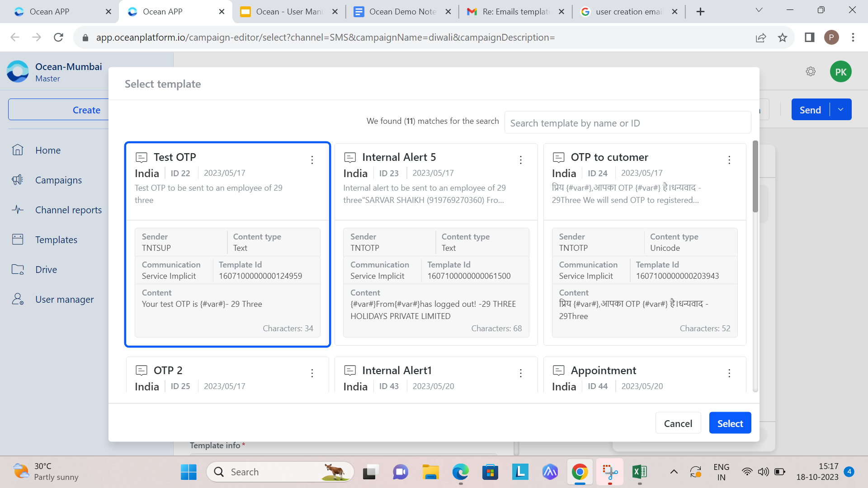Open three-dot menu on Internal Alert 5 card

[521, 160]
